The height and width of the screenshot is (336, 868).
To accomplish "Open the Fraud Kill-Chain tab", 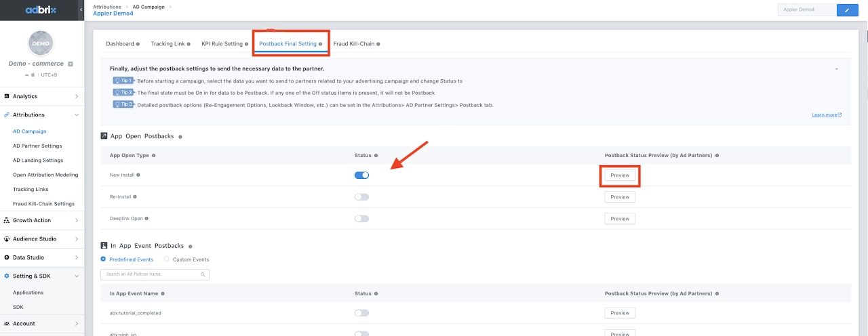I will coord(353,44).
